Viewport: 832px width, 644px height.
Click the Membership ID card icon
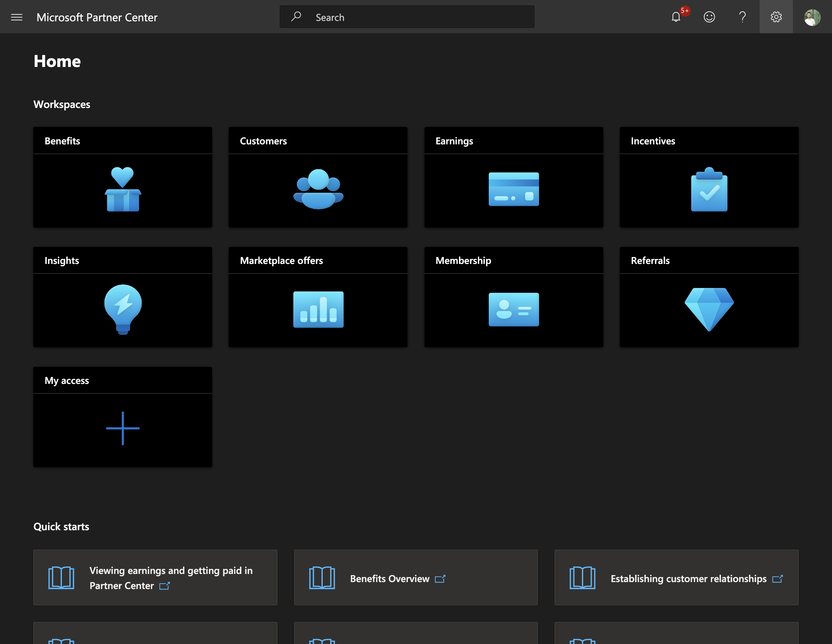[514, 309]
